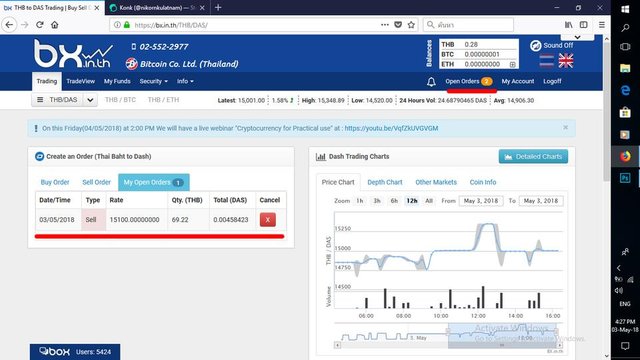
Task: Close the THB to DAS Trading tab
Action: pyautogui.click(x=97, y=8)
